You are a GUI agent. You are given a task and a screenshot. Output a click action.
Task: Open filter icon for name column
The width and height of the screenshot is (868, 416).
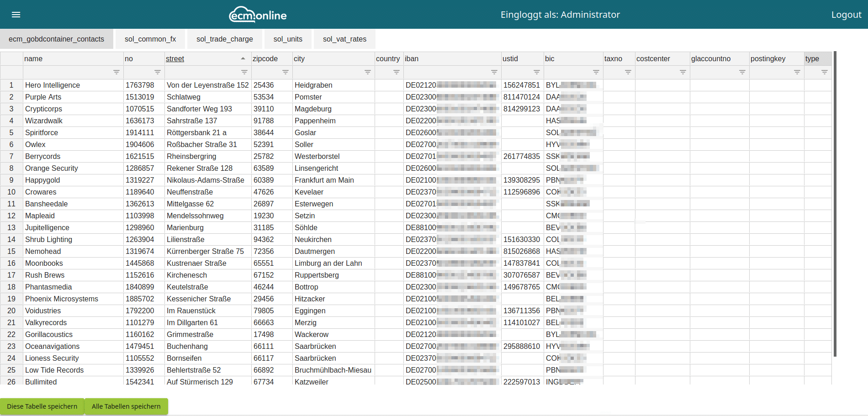(x=116, y=72)
